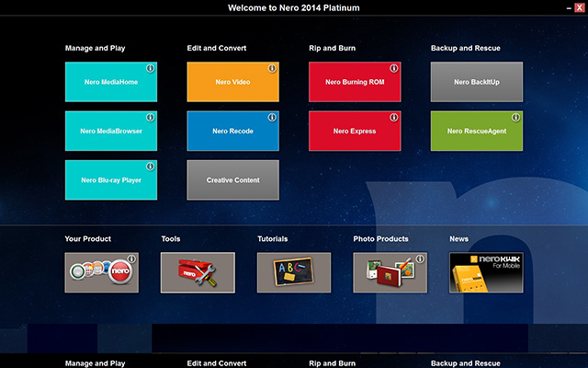The image size is (588, 368).
Task: Close the Nero 2014 Platinum window
Action: pos(579,7)
